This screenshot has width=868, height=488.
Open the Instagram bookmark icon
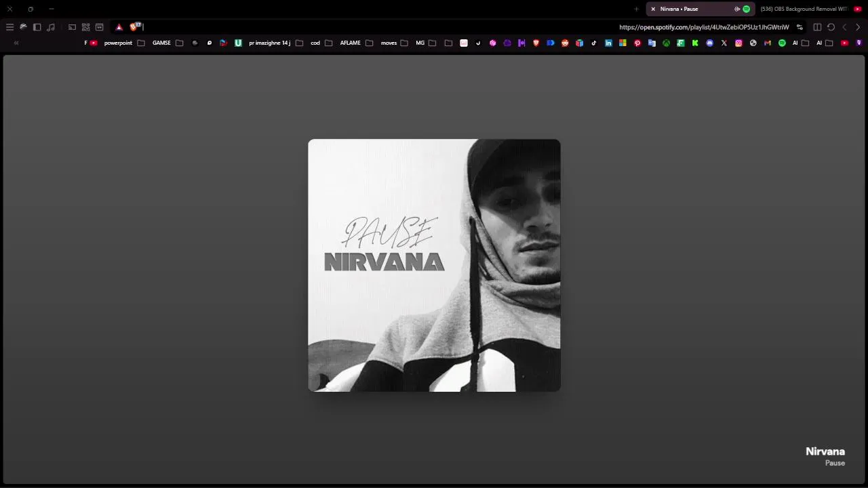coord(738,43)
